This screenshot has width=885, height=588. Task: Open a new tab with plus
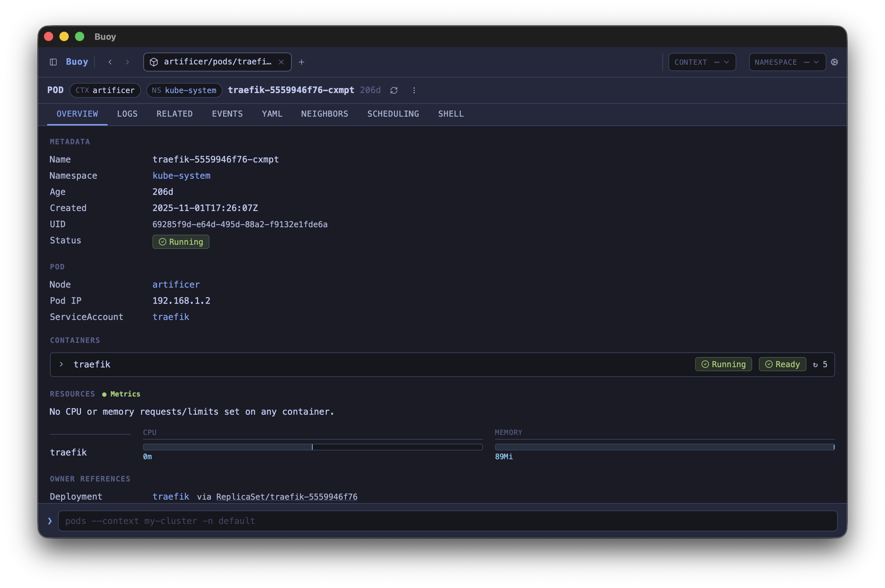301,62
